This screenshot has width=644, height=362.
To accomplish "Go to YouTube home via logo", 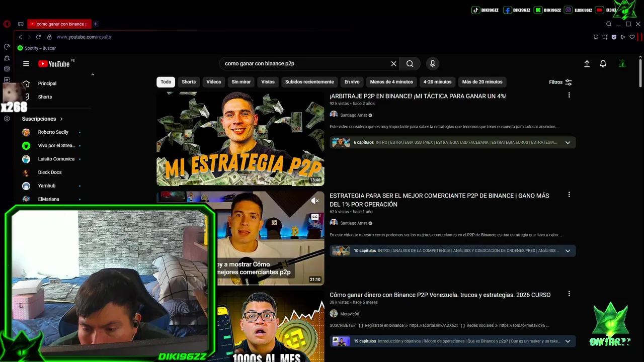I will (x=54, y=64).
